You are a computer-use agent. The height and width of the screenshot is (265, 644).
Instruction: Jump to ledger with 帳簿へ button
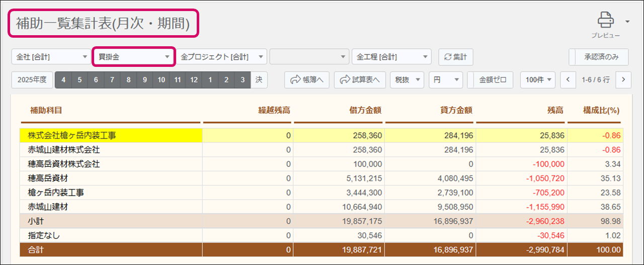pyautogui.click(x=306, y=79)
